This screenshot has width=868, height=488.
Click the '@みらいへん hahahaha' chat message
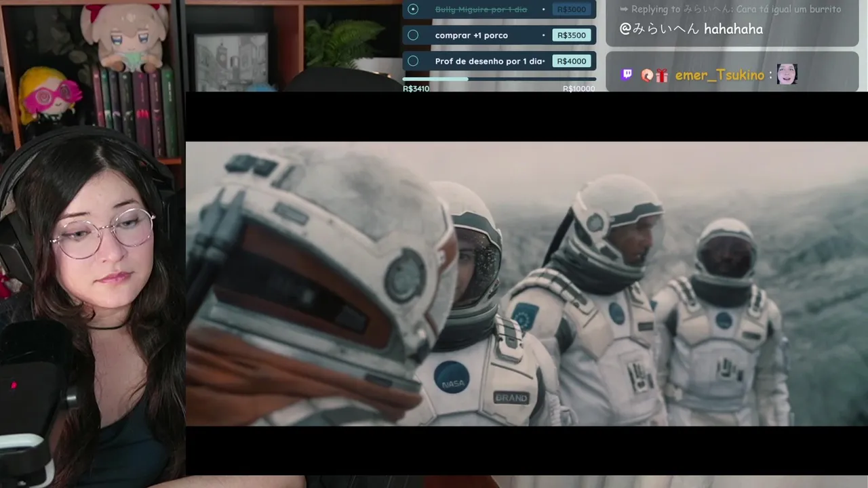click(691, 29)
